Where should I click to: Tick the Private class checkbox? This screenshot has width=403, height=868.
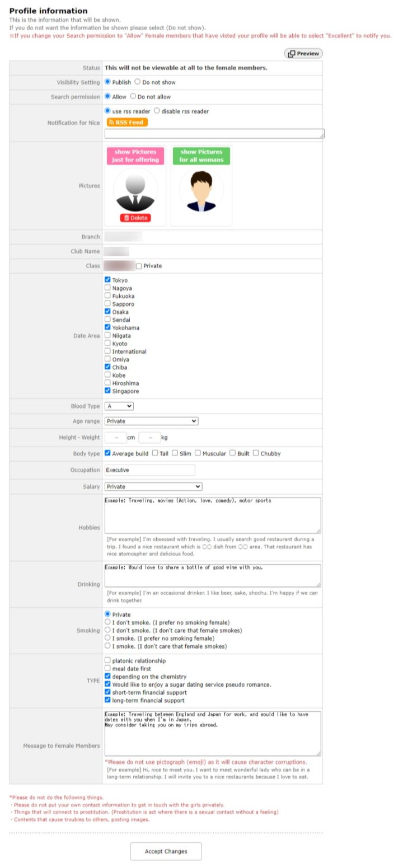coord(139,266)
